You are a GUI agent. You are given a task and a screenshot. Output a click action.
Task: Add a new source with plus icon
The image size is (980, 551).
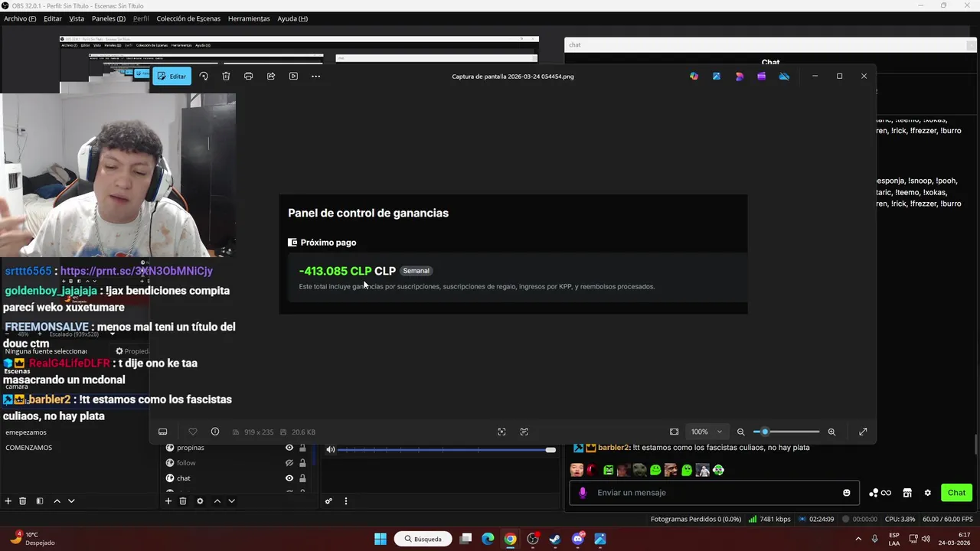168,501
